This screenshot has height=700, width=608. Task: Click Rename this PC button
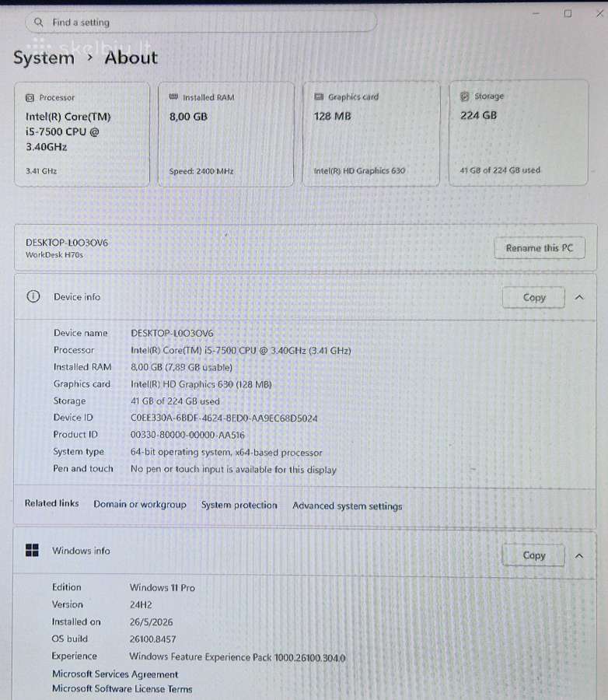click(540, 248)
